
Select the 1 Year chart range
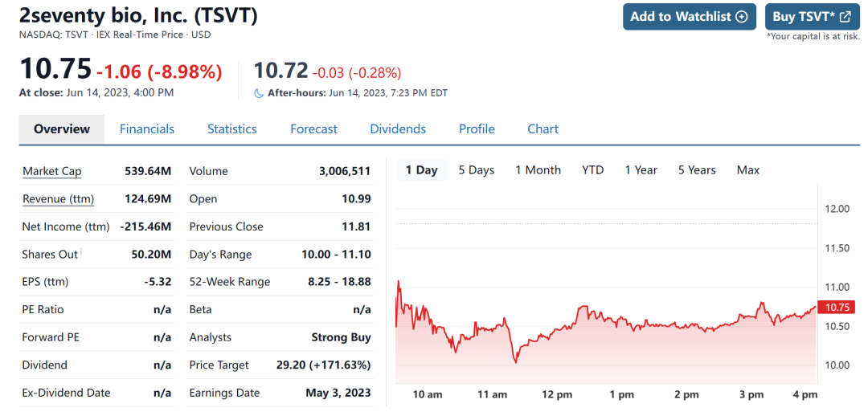tap(641, 170)
